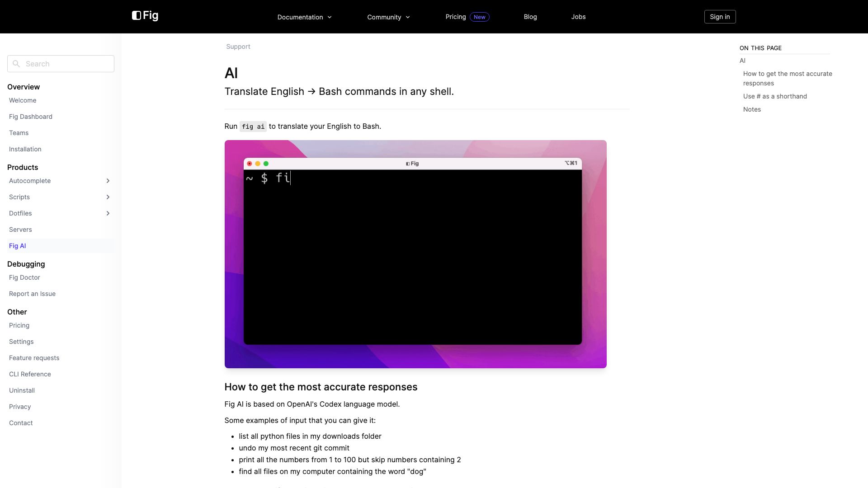Open sidebar Pricing under Other
This screenshot has height=488, width=868.
click(x=19, y=325)
